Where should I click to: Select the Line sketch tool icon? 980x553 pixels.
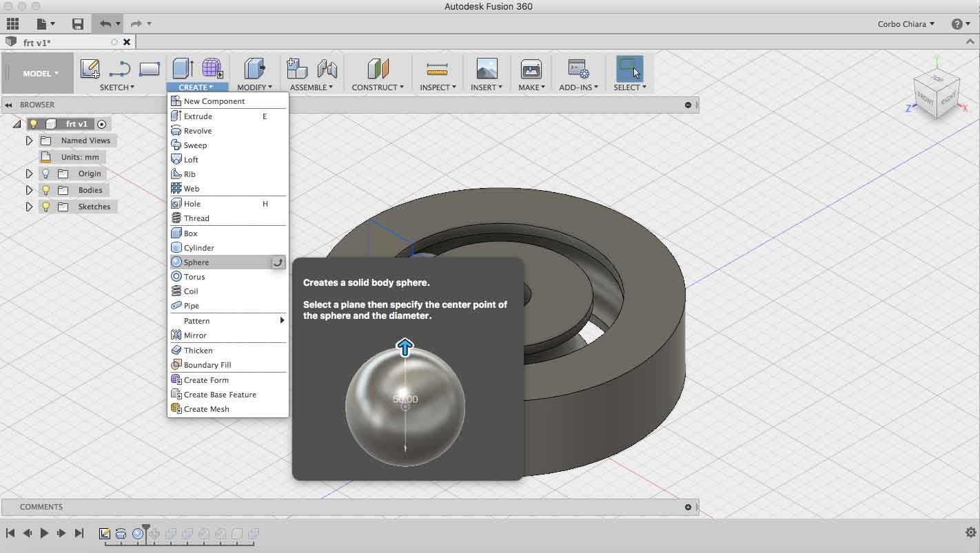[120, 68]
